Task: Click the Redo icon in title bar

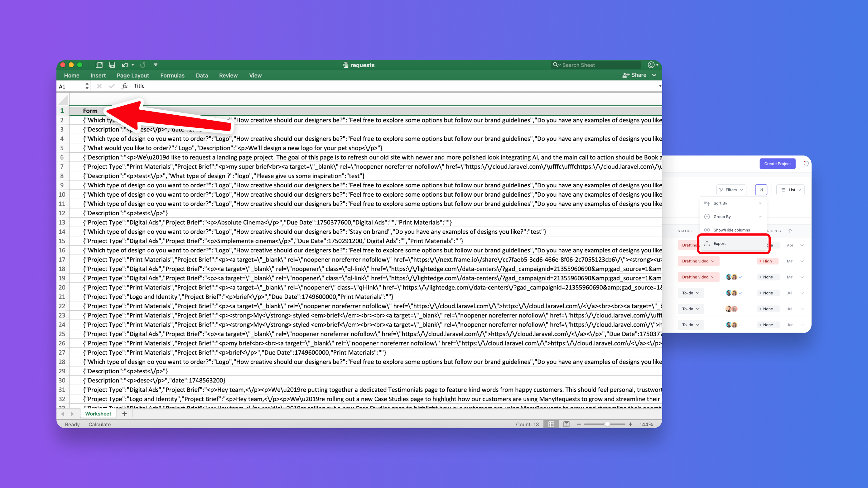Action: [143, 65]
